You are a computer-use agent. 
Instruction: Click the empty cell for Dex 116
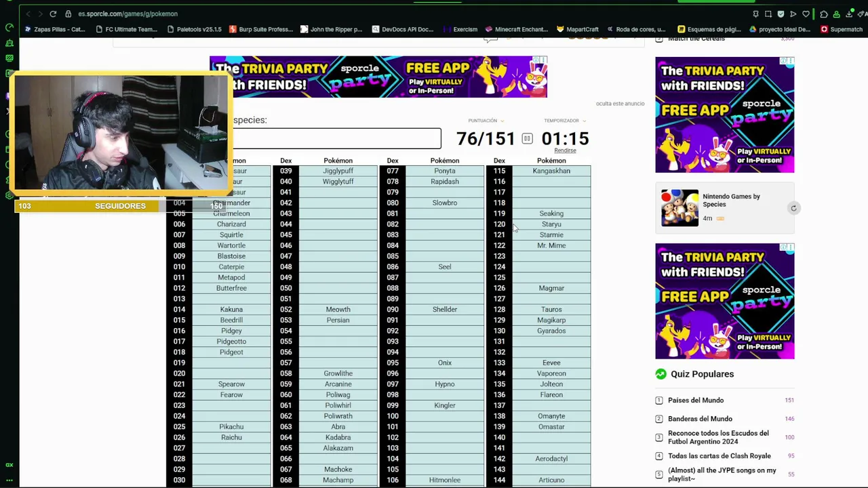[551, 182]
